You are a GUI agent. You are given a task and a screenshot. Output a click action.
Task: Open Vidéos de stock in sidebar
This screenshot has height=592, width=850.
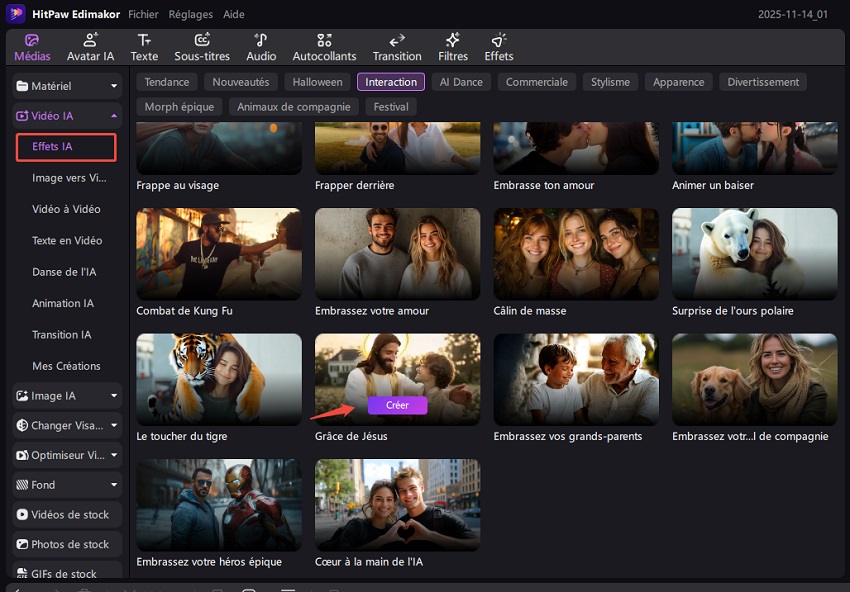coord(67,515)
